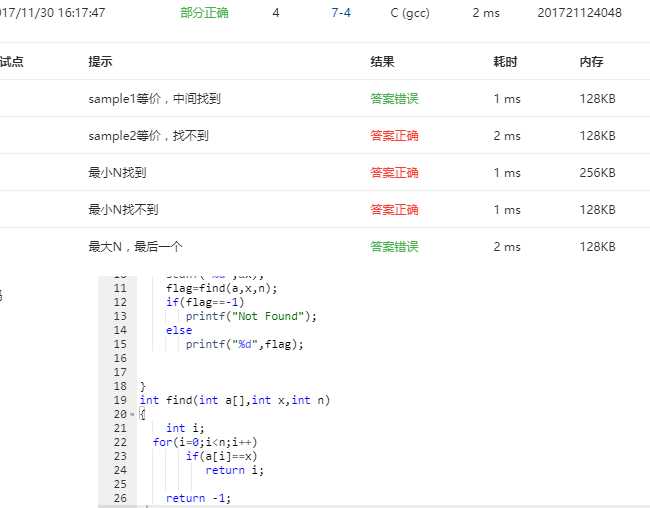Open the 7-4 problem link
Screen dimensions: 650x508
click(340, 13)
